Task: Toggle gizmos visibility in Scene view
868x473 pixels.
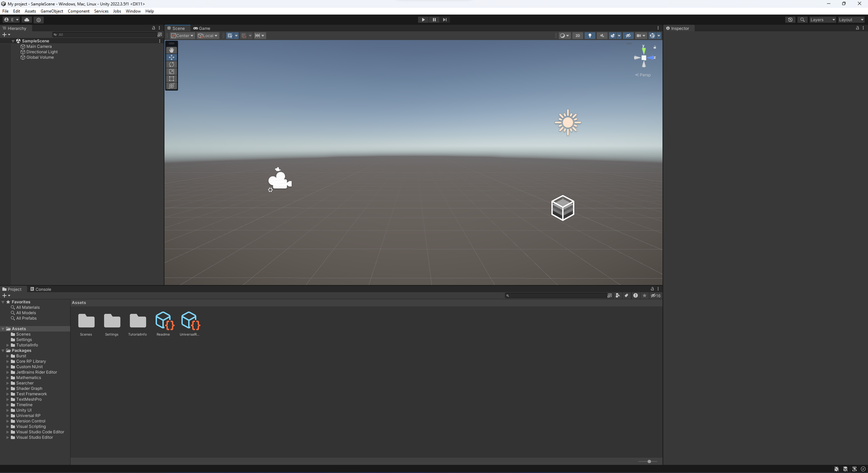Action: (x=652, y=36)
